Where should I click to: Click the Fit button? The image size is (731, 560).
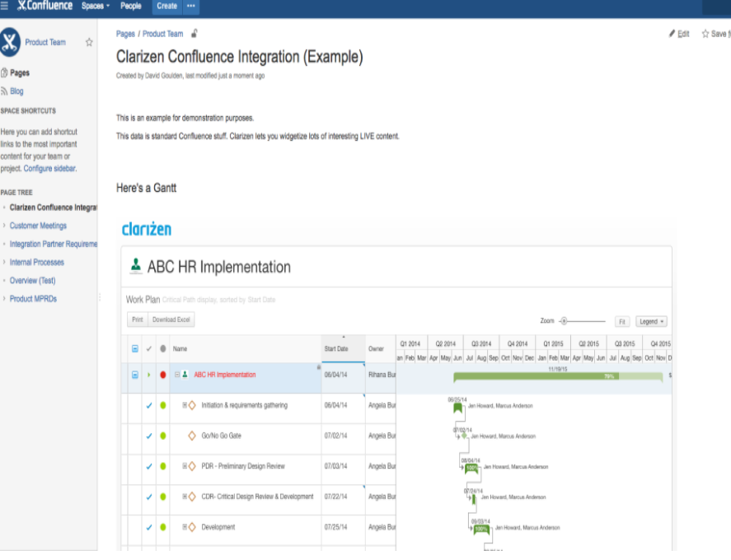622,321
